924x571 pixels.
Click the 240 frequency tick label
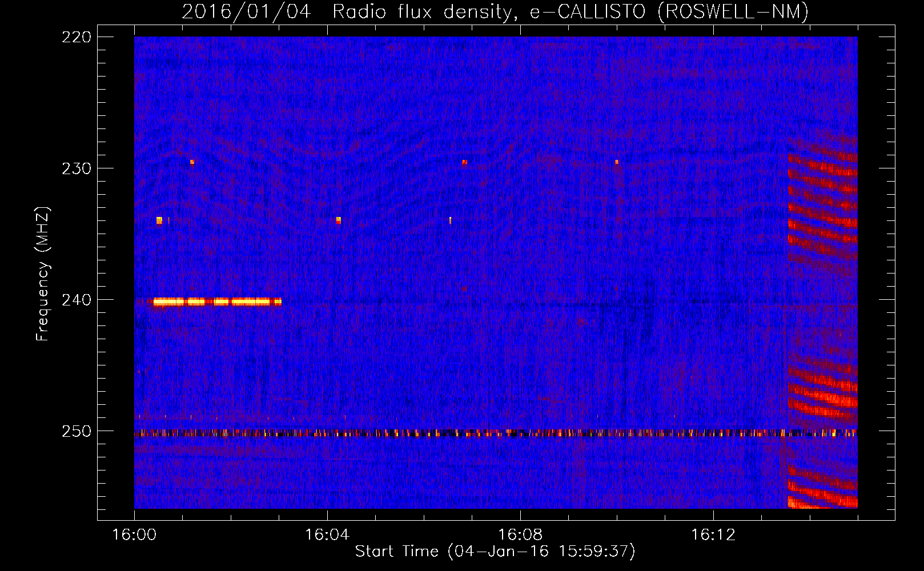pyautogui.click(x=77, y=300)
